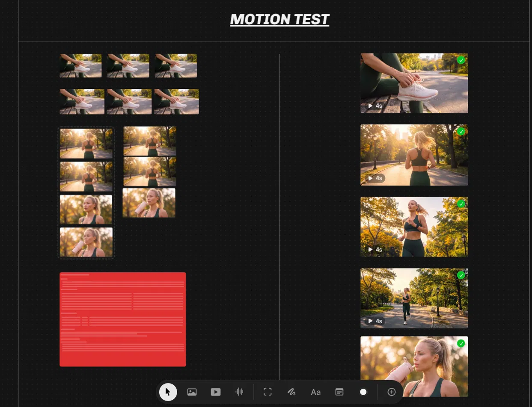
Task: Click the plus add button in toolbar
Action: click(x=391, y=392)
